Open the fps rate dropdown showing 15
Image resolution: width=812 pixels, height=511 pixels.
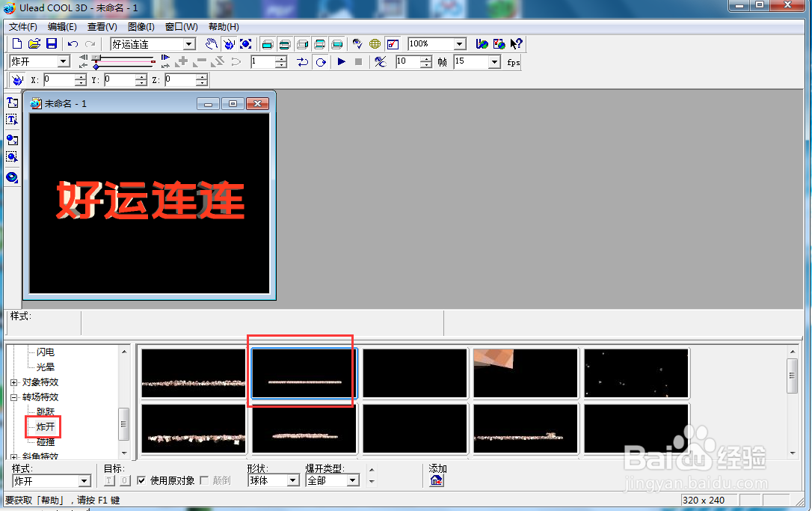pyautogui.click(x=494, y=62)
